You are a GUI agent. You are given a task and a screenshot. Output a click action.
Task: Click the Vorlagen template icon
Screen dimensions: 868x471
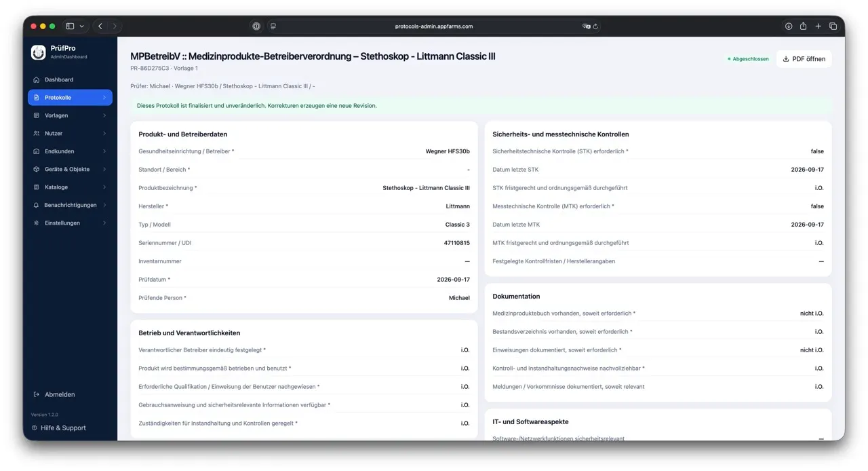[37, 115]
